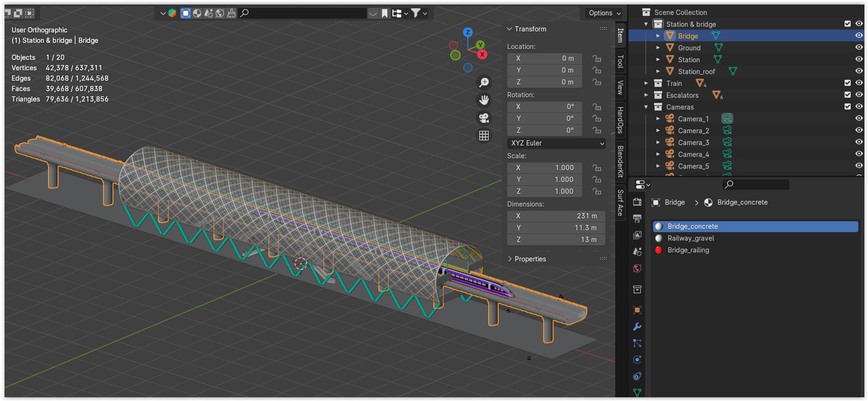The width and height of the screenshot is (868, 401).
Task: Switch to the View sidebar tab
Action: (620, 87)
